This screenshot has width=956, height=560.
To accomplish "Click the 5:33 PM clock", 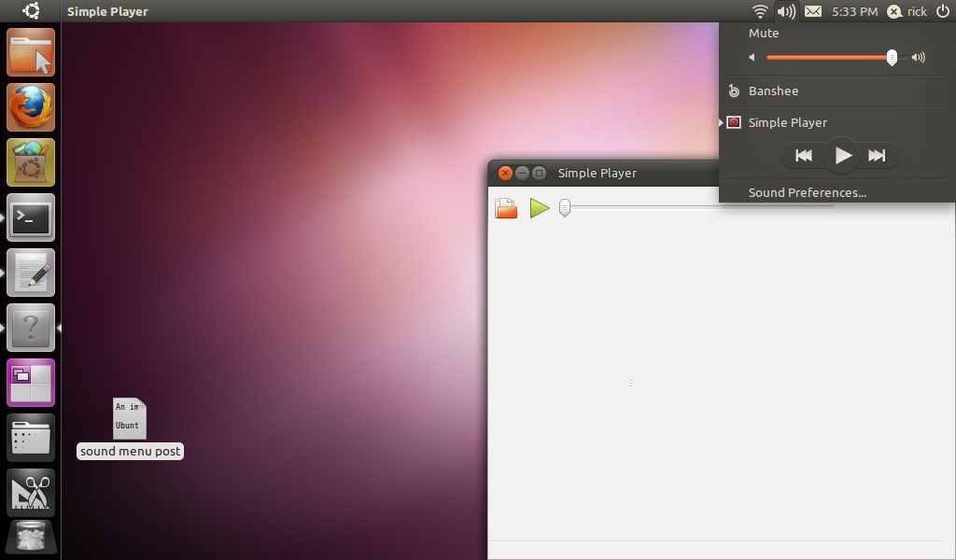I will point(855,11).
